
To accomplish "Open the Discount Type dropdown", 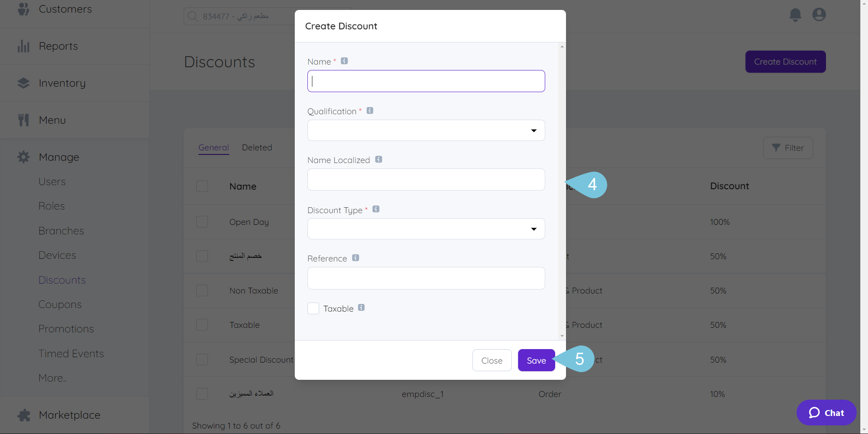I will 426,229.
